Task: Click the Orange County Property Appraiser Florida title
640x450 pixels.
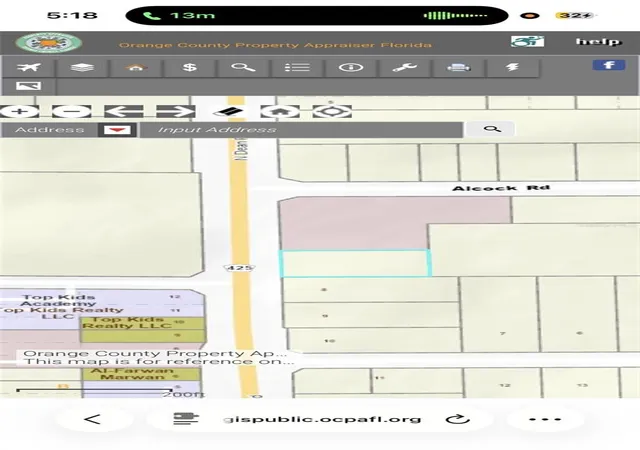Action: [x=275, y=45]
